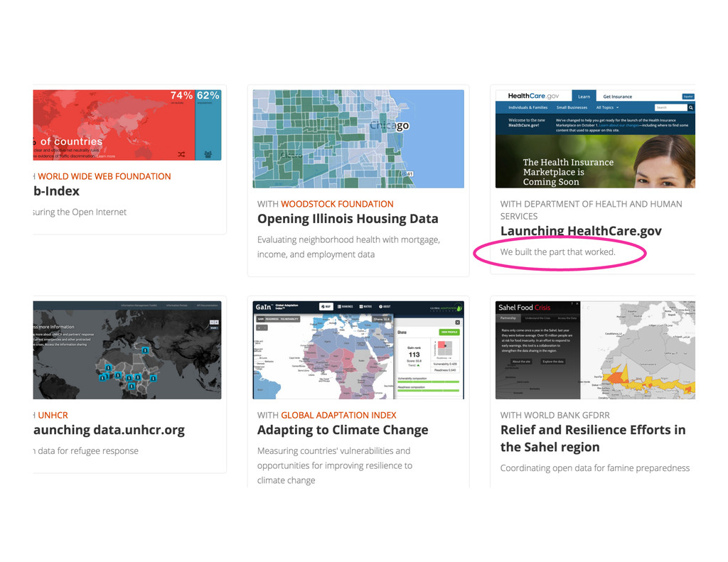The height and width of the screenshot is (562, 728).
Task: Open the red world map Web Index thumbnail
Action: click(127, 125)
